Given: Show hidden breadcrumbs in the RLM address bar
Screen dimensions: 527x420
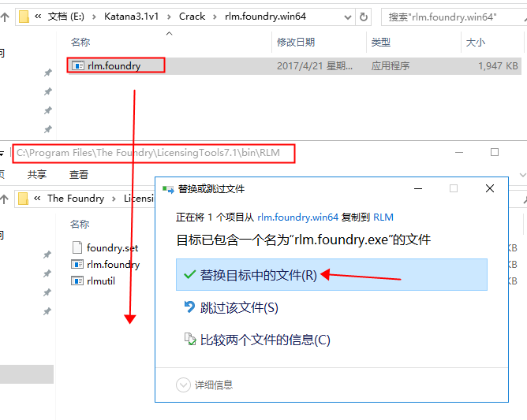Looking at the screenshot, I should pyautogui.click(x=37, y=199).
